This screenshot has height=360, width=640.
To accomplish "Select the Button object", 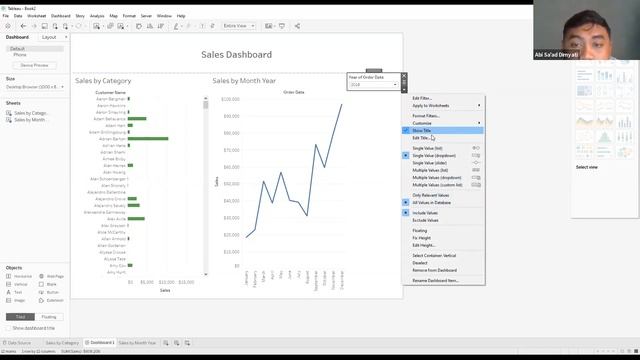I will pos(49,292).
